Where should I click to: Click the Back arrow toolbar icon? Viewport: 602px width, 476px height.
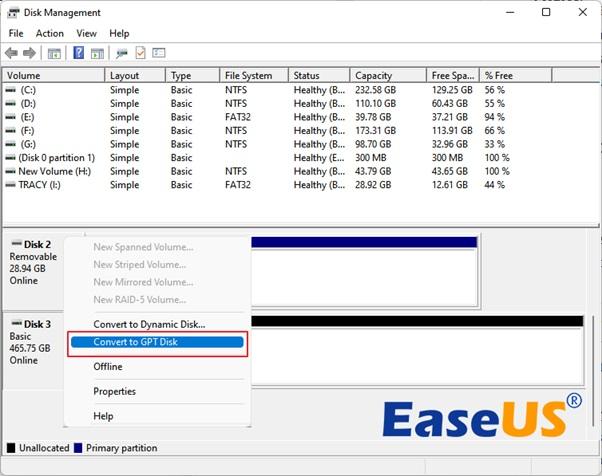point(11,53)
